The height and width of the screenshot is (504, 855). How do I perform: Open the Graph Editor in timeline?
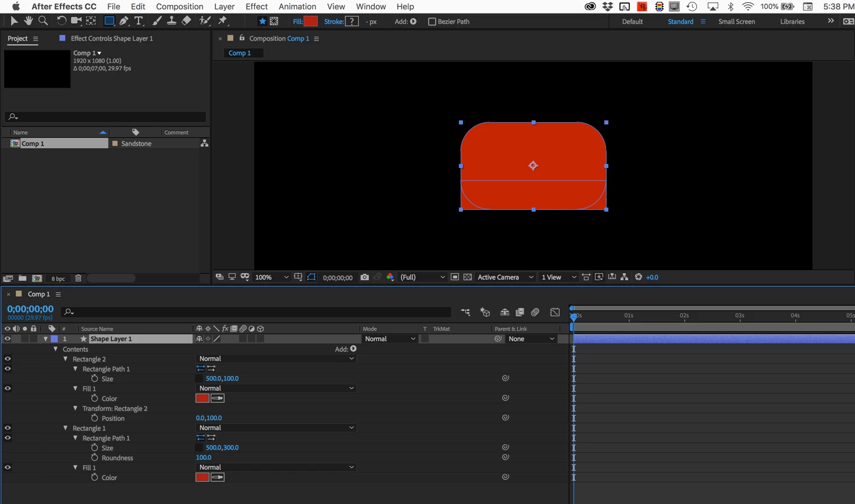click(555, 312)
